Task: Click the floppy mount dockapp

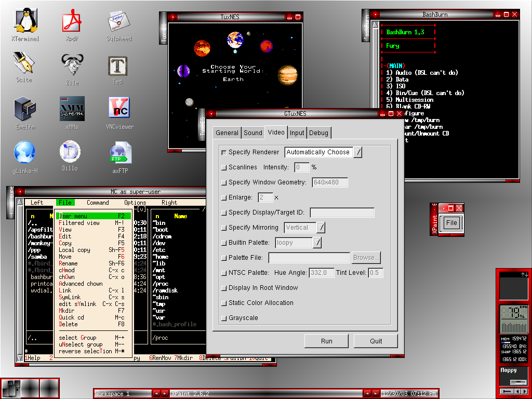Action: pyautogui.click(x=514, y=376)
